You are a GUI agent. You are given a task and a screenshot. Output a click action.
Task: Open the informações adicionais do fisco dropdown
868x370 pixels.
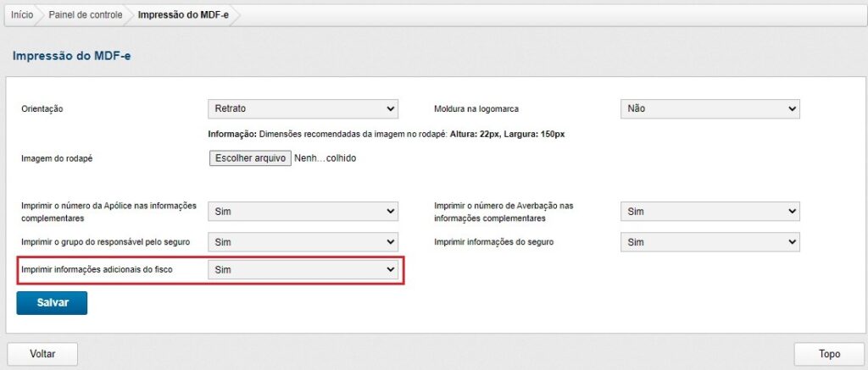(303, 270)
